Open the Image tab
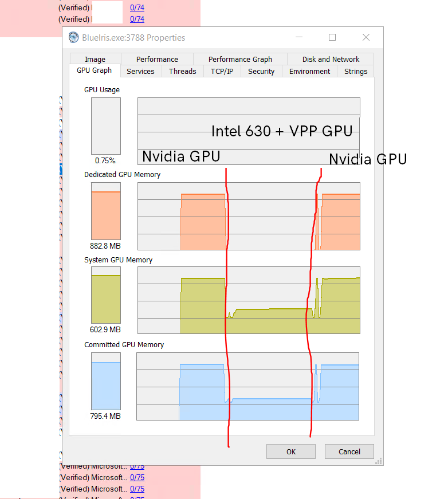 (95, 59)
